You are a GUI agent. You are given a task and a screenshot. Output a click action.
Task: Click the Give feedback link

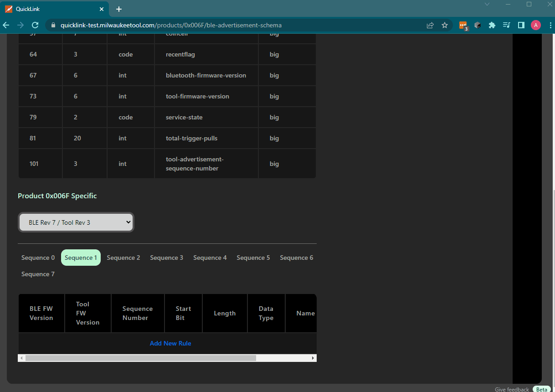pos(512,389)
